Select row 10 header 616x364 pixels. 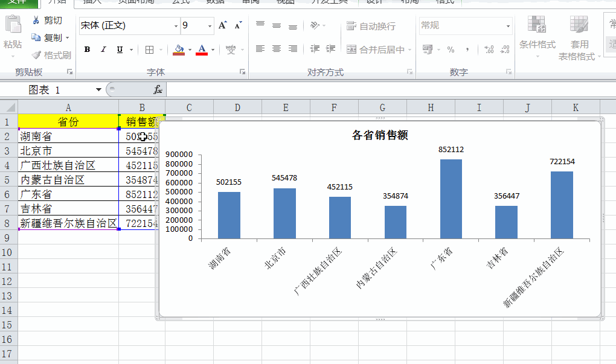tap(8, 252)
